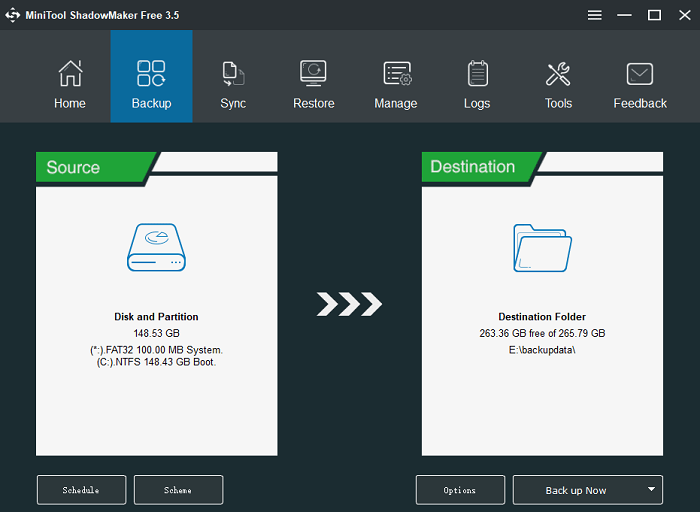Open the hamburger menu in title bar
This screenshot has width=700, height=512.
click(595, 15)
